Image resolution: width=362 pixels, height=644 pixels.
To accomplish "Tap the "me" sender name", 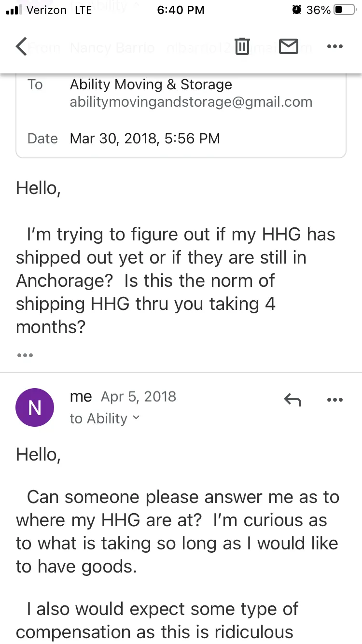I will coord(81,396).
